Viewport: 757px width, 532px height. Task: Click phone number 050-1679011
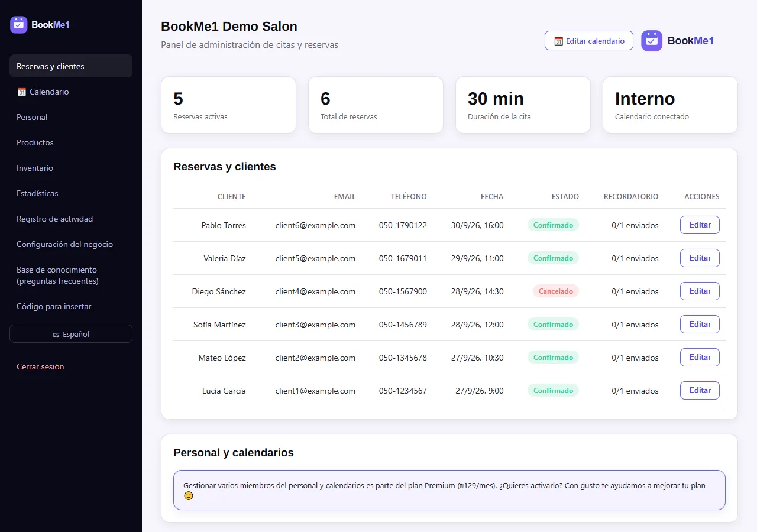point(403,258)
